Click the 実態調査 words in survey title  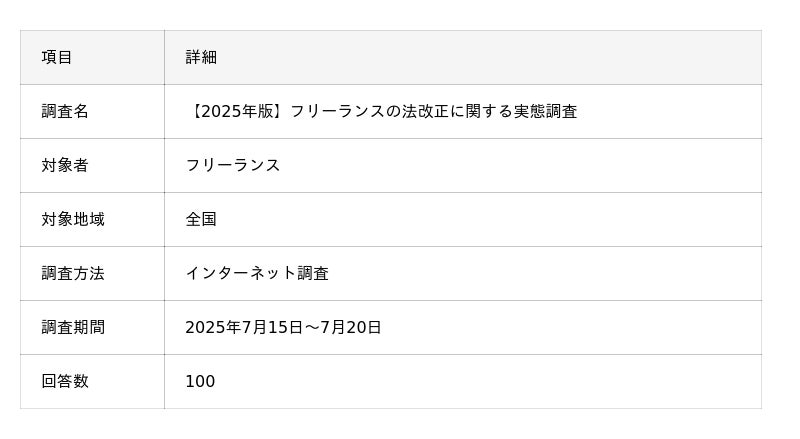pyautogui.click(x=545, y=111)
